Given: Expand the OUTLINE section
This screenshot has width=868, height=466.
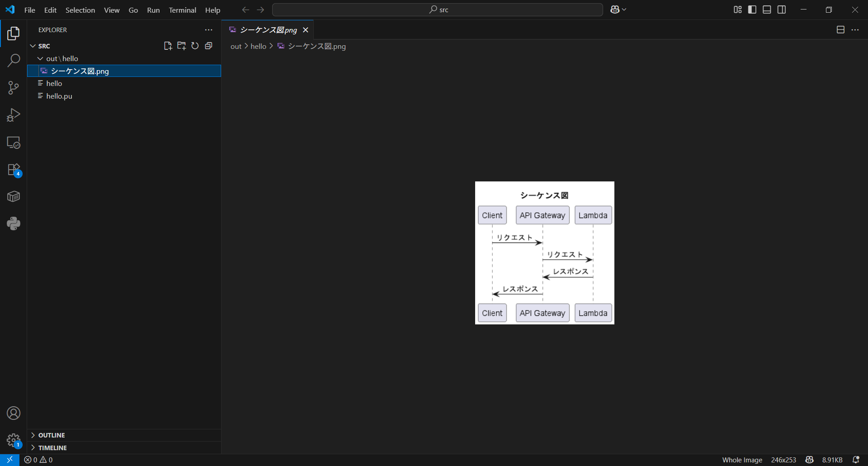Looking at the screenshot, I should tap(52, 435).
